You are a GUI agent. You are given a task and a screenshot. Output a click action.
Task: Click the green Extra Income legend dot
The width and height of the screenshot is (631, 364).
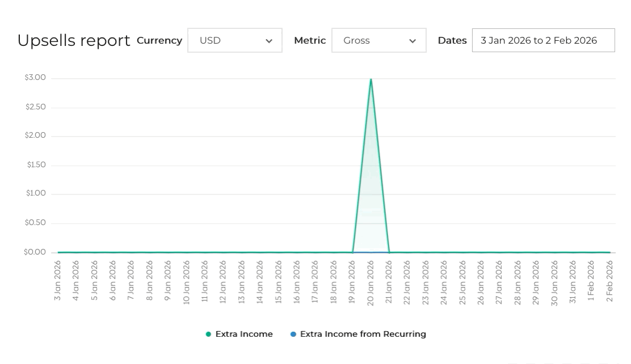point(209,335)
